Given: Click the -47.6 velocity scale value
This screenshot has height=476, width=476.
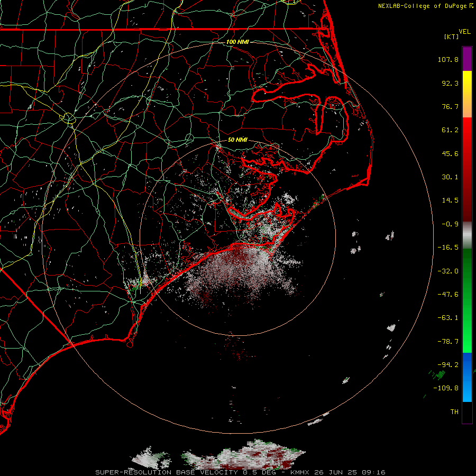Looking at the screenshot, I should [x=448, y=295].
